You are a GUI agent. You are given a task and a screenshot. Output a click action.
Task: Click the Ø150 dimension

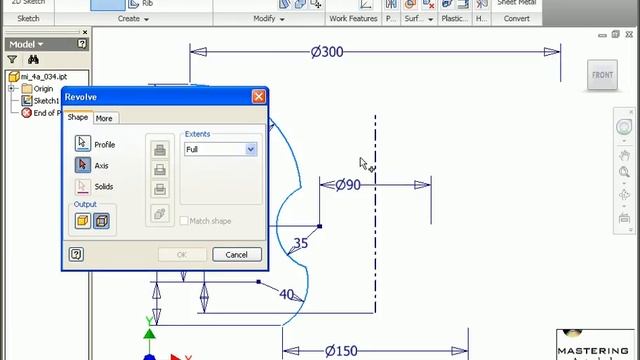point(341,351)
